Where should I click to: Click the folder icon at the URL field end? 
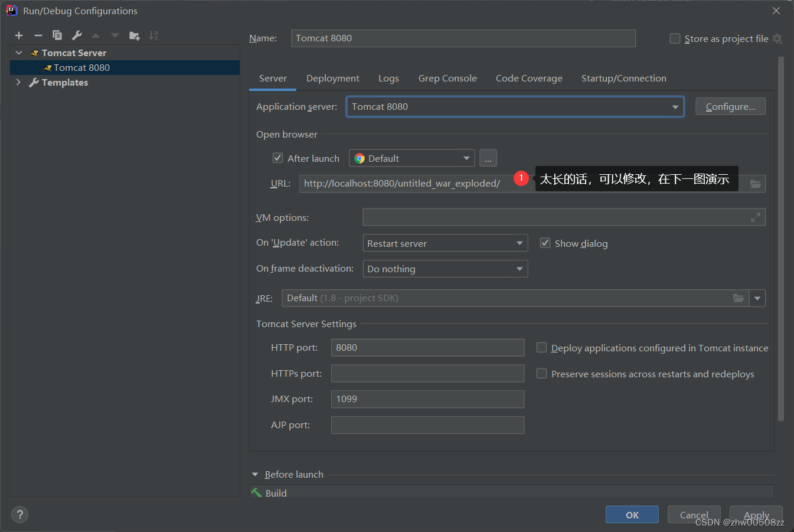[756, 184]
